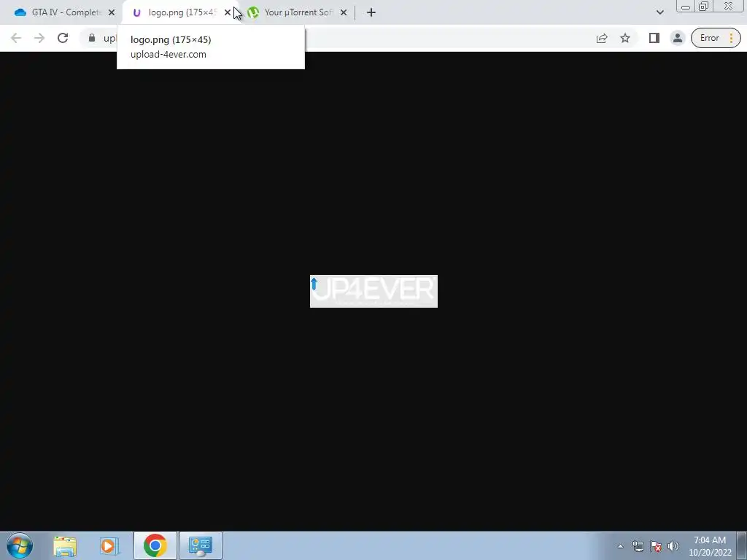Click the Error update button
Viewport: 747px width, 560px height.
point(716,38)
